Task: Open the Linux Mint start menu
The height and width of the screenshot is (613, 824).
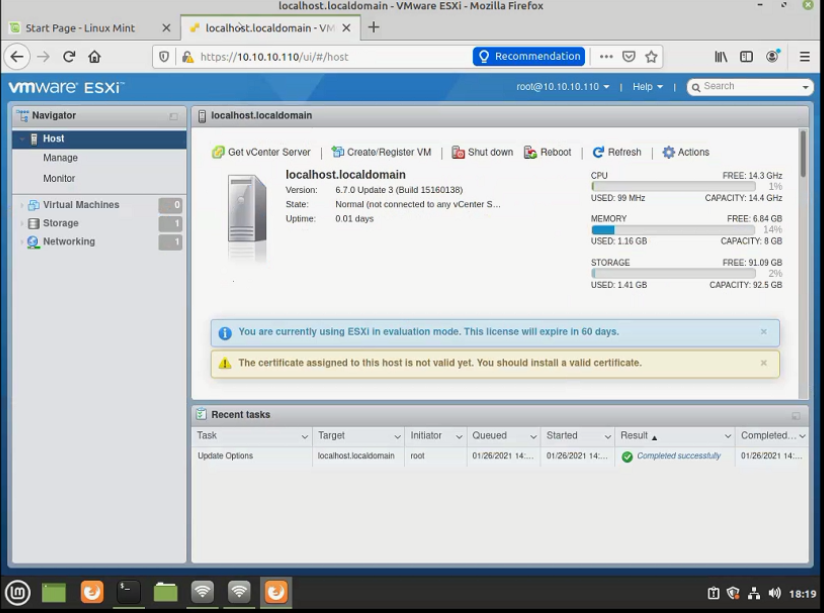Action: click(x=18, y=593)
